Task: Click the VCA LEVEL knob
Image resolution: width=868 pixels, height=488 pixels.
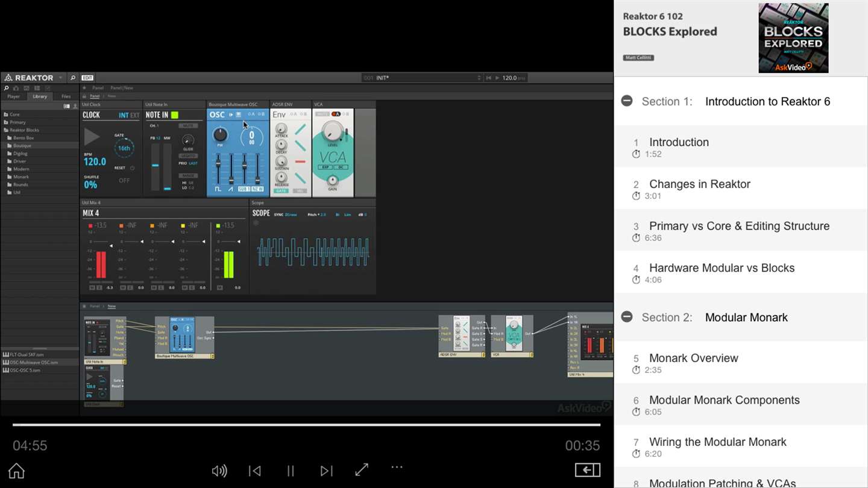Action: 332,131
